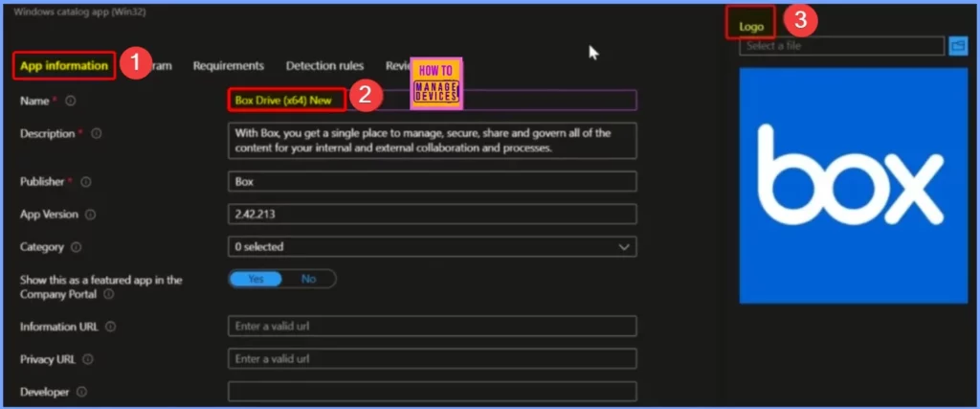
Task: Set featured app toggle to No
Action: click(309, 279)
